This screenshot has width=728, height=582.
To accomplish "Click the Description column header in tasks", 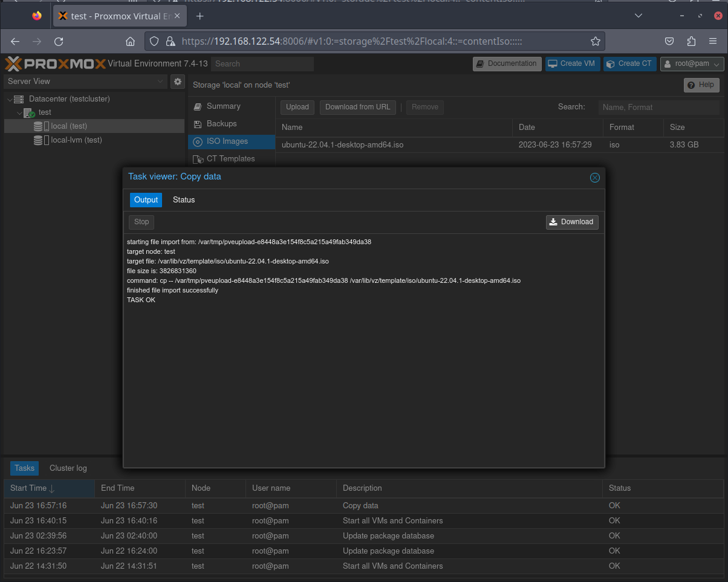I will pos(469,488).
